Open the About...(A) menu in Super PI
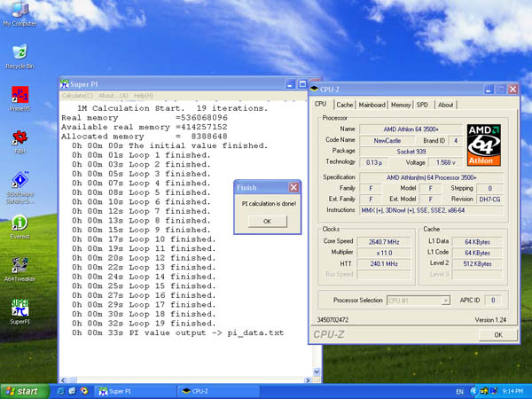The image size is (532, 399). pos(113,96)
